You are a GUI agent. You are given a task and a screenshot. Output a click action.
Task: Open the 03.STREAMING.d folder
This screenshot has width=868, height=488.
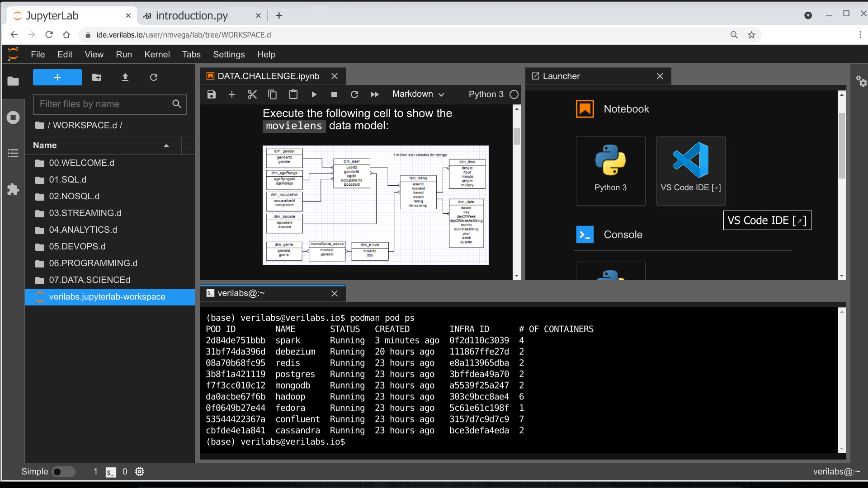pyautogui.click(x=110, y=213)
